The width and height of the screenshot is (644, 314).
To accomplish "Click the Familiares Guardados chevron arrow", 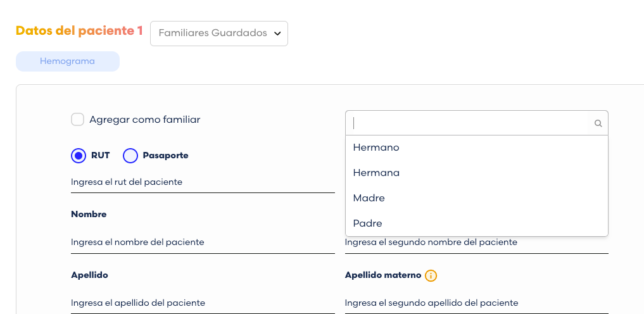I will [x=277, y=34].
